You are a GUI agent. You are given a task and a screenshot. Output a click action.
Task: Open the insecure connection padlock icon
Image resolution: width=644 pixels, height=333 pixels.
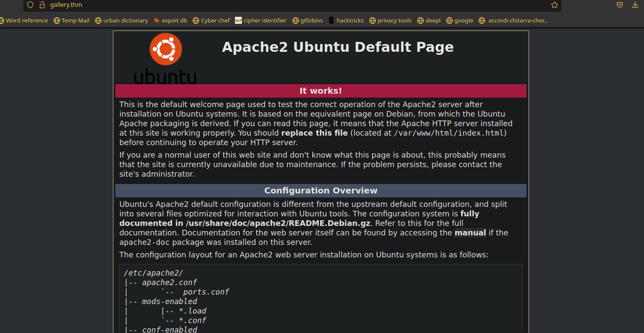pos(42,5)
